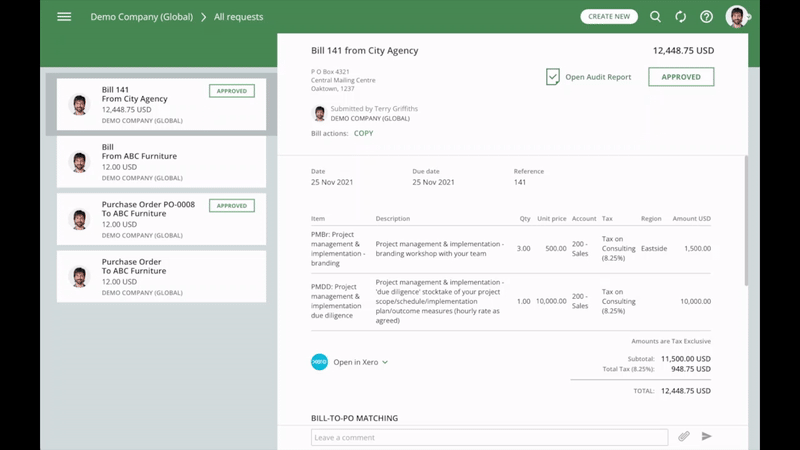The image size is (800, 450).
Task: Click 'PMDD: Project management' item cell
Action: (337, 301)
